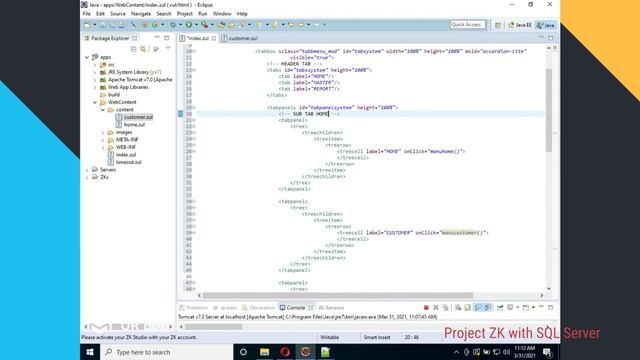Maximize the Package Explorer view
The height and width of the screenshot is (360, 640).
pos(167,38)
